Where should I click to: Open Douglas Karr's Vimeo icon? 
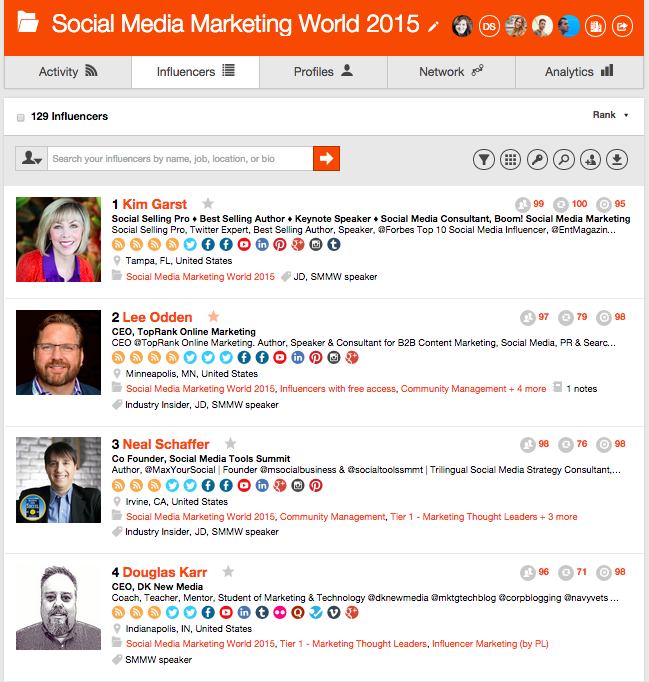point(334,612)
